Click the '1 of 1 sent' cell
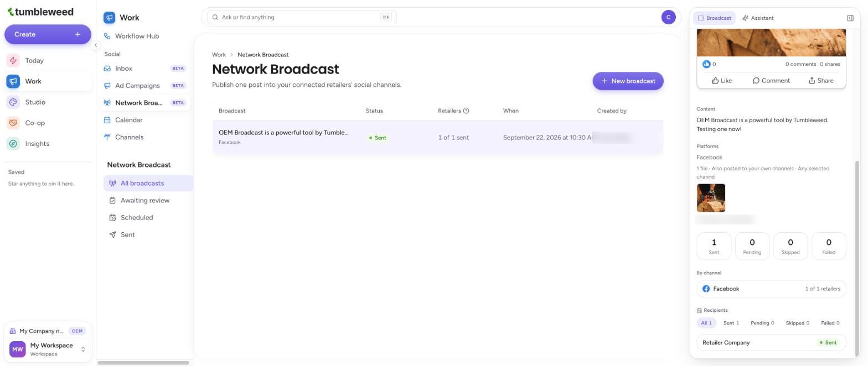The height and width of the screenshot is (366, 868). pyautogui.click(x=453, y=138)
